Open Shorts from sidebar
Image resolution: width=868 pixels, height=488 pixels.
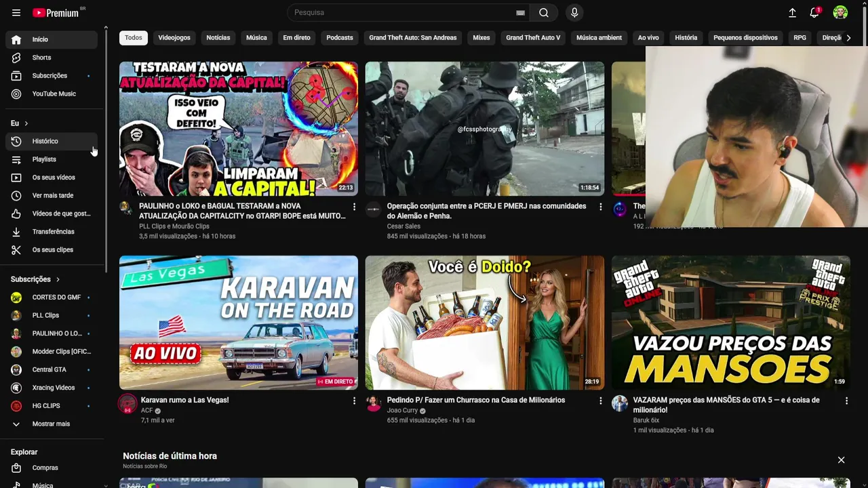click(x=52, y=58)
